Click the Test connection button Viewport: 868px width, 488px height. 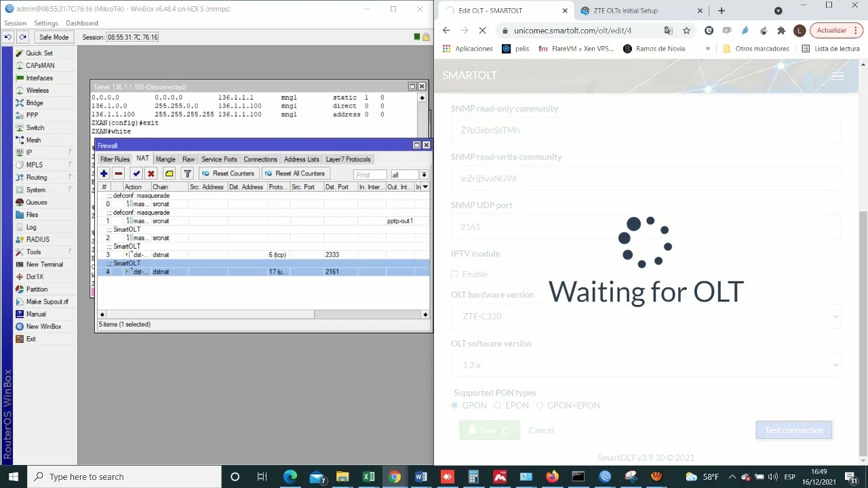pos(794,430)
